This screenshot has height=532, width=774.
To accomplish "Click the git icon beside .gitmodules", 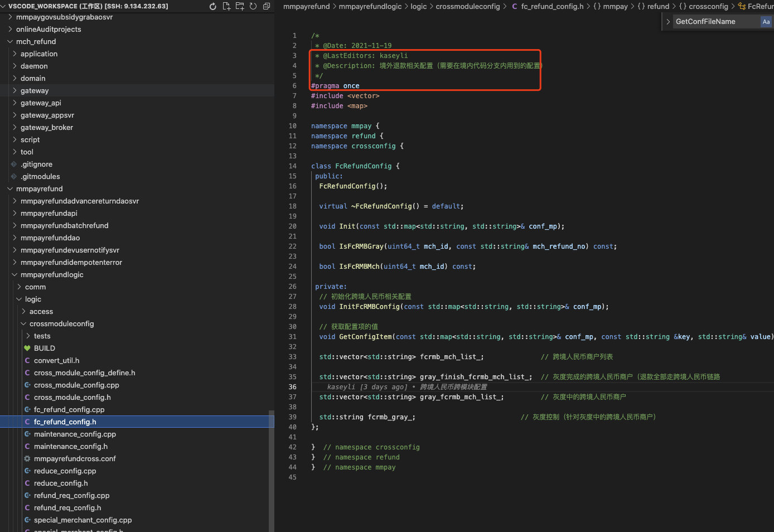I will (14, 176).
